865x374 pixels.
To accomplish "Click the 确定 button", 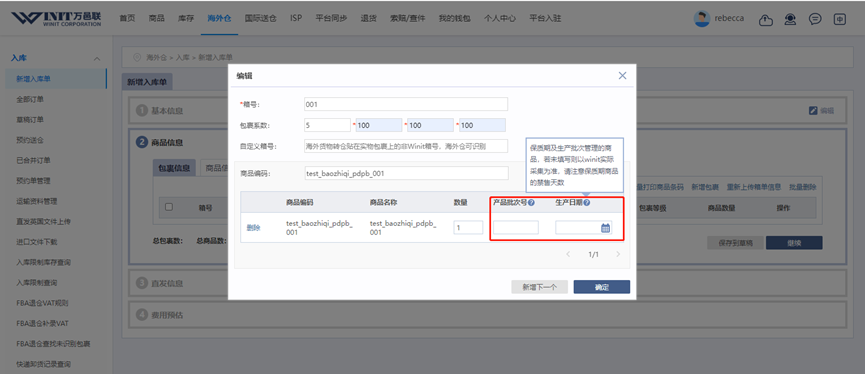I will pos(601,287).
